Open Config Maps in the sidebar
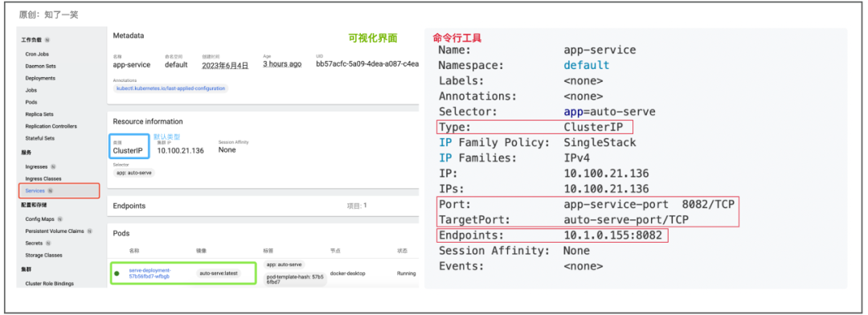The width and height of the screenshot is (868, 315). (x=40, y=219)
